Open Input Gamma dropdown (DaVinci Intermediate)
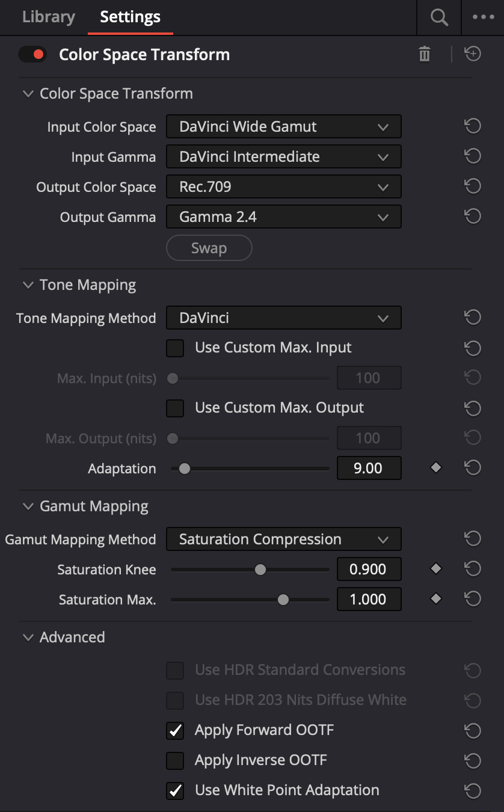 pyautogui.click(x=283, y=156)
